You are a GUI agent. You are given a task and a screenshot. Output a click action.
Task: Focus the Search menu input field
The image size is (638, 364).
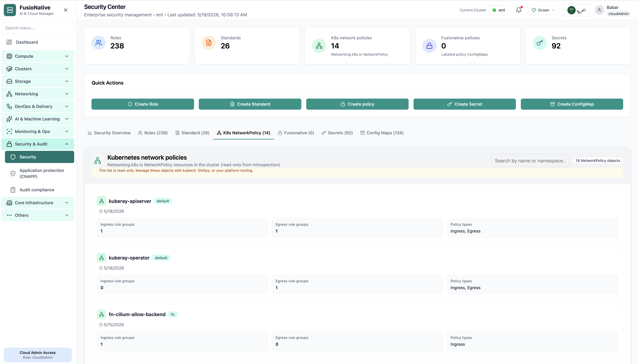(38, 28)
